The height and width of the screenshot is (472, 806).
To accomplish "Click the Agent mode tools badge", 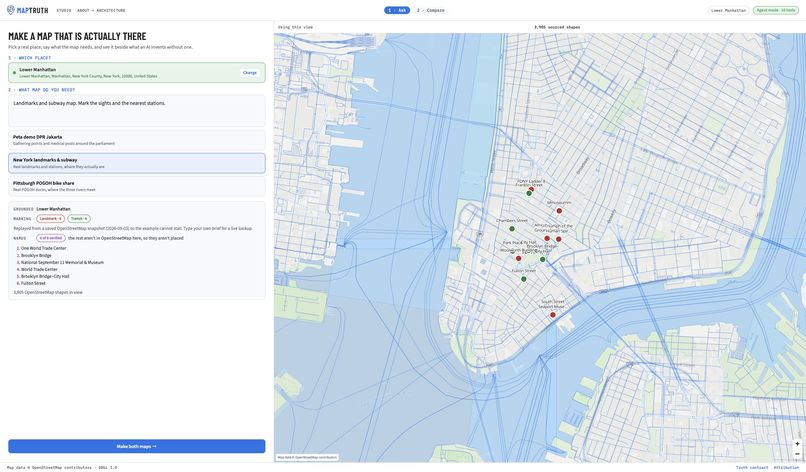I will (x=776, y=10).
